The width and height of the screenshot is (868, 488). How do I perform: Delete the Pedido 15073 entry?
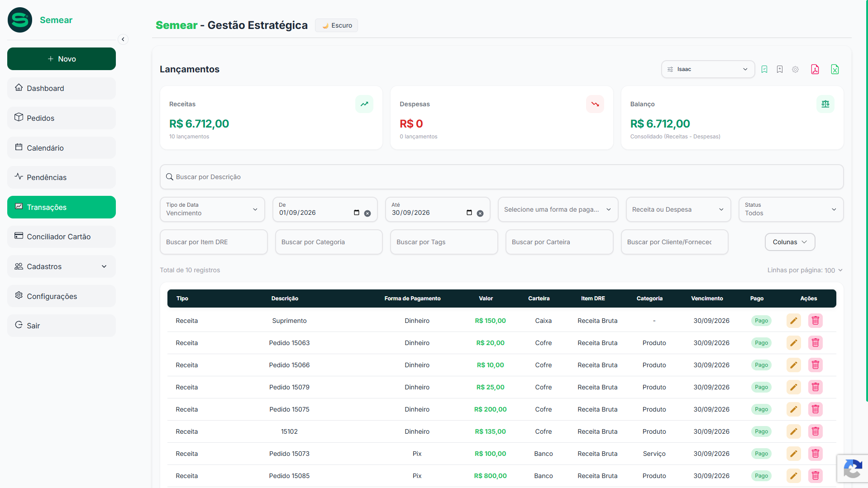click(x=815, y=454)
